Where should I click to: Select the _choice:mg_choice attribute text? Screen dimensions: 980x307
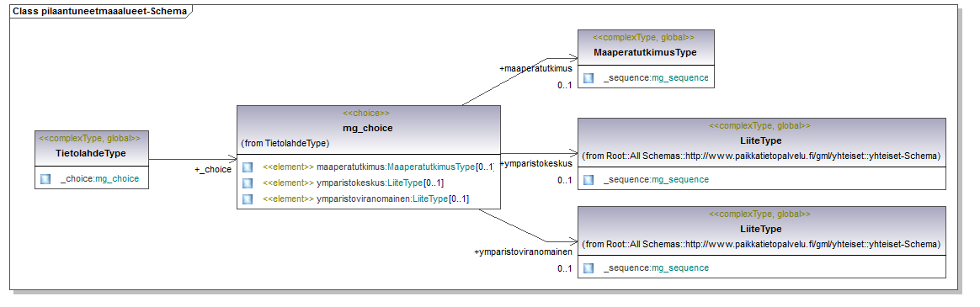tap(99, 179)
